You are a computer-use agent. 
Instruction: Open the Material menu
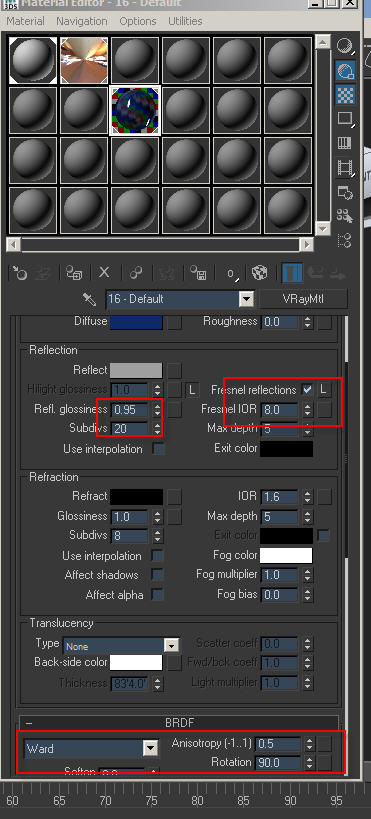tap(25, 21)
